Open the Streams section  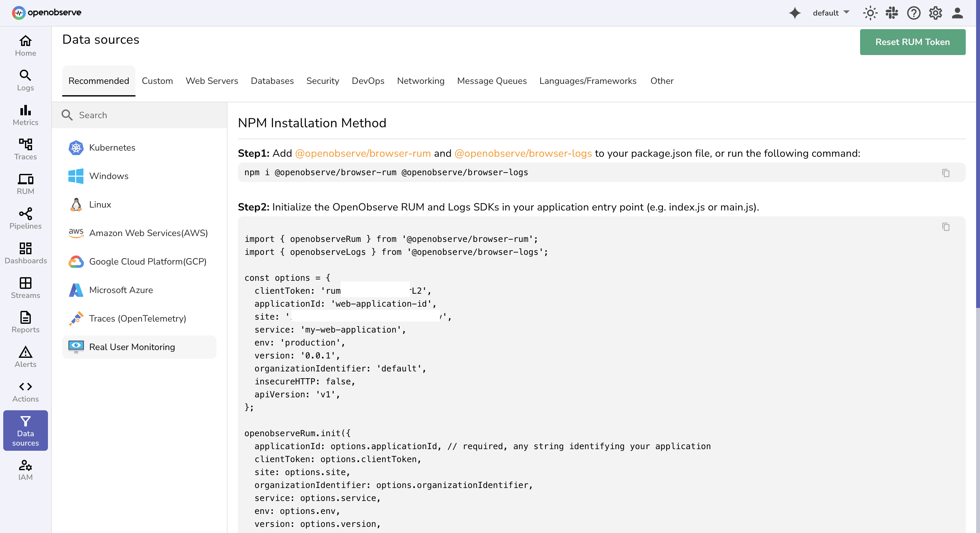point(25,288)
